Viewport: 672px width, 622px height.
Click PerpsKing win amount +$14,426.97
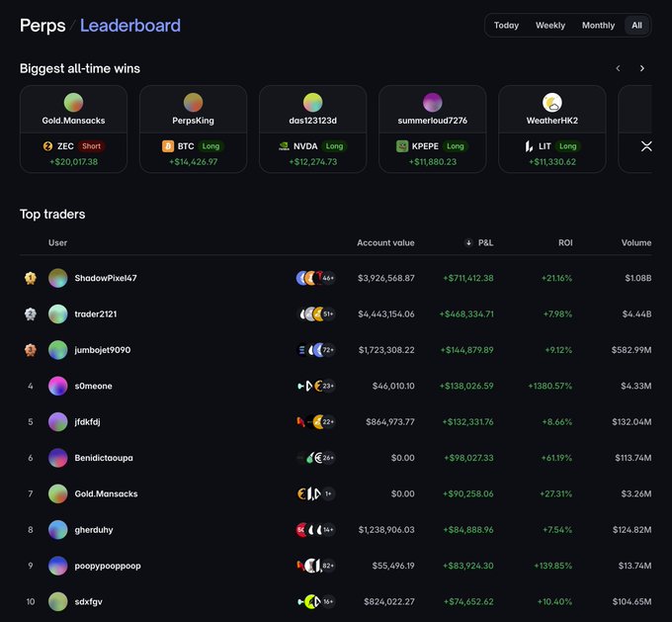point(193,162)
